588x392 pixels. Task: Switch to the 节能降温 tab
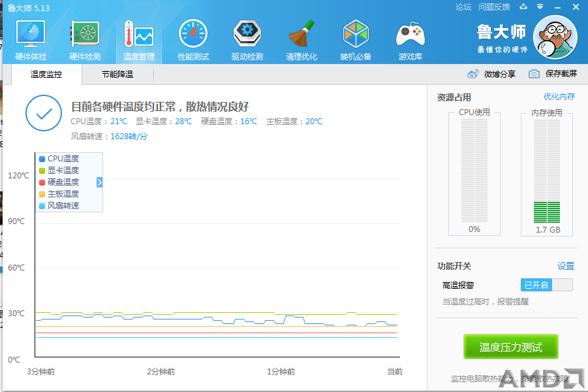coord(117,74)
